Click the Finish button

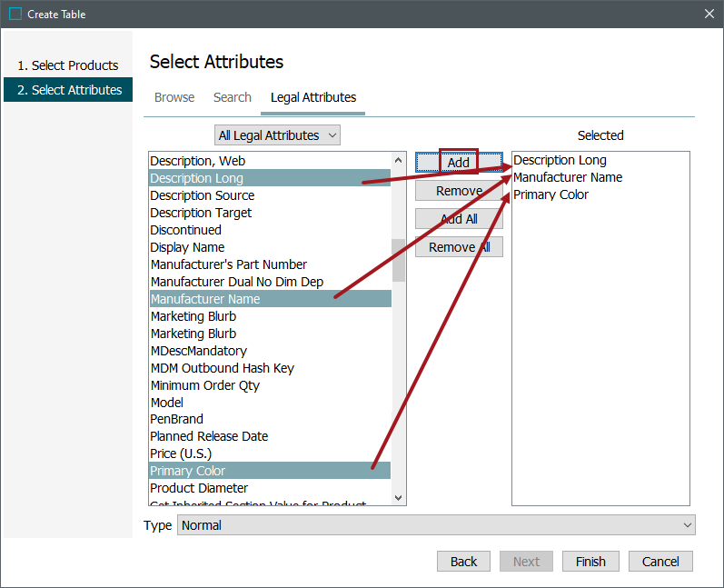590,562
